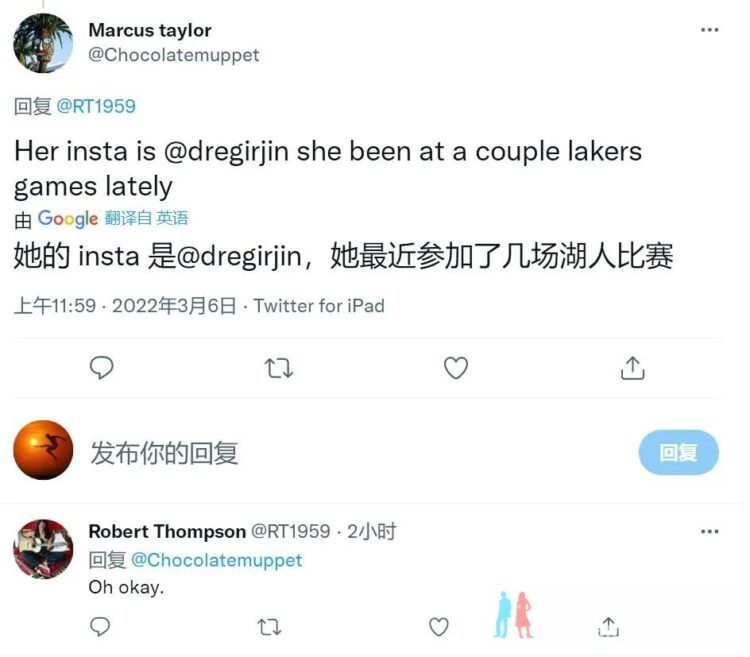
Task: Click Marcus taylor display name
Action: pos(150,30)
